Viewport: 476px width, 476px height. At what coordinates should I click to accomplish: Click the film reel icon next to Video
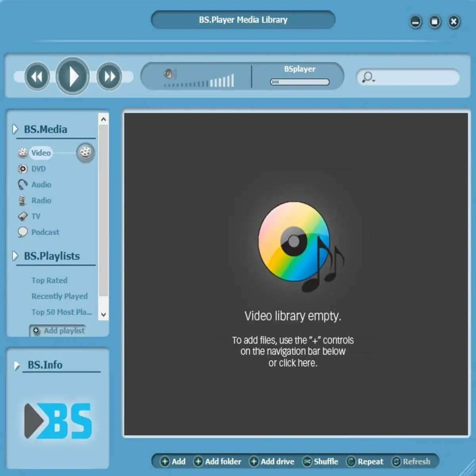85,152
